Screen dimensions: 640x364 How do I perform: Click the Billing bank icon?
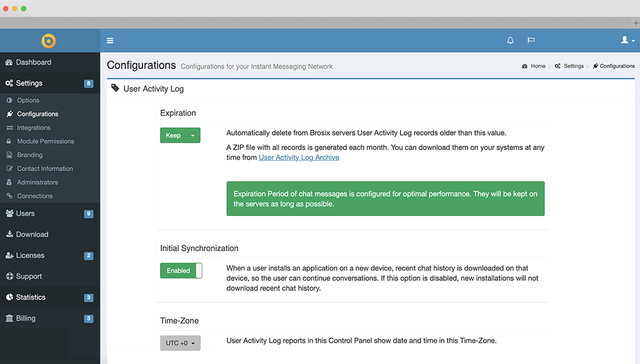[x=9, y=318]
